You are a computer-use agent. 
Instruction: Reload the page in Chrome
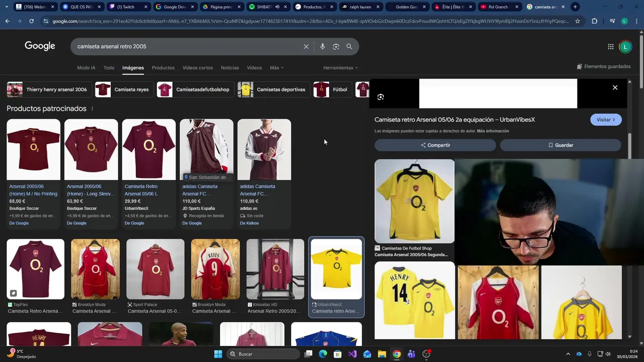(31, 21)
